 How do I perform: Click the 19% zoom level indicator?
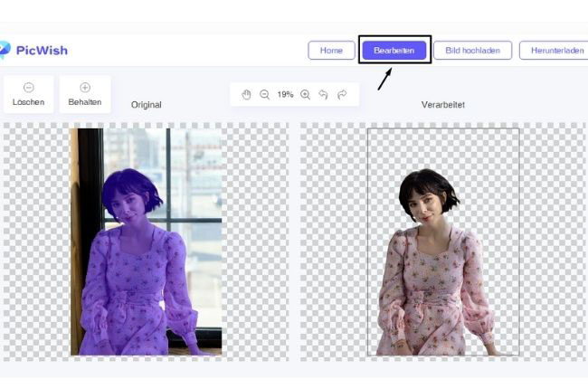pos(285,94)
